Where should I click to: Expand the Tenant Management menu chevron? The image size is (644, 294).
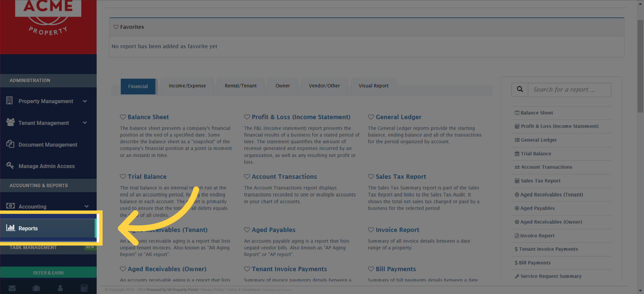click(85, 123)
